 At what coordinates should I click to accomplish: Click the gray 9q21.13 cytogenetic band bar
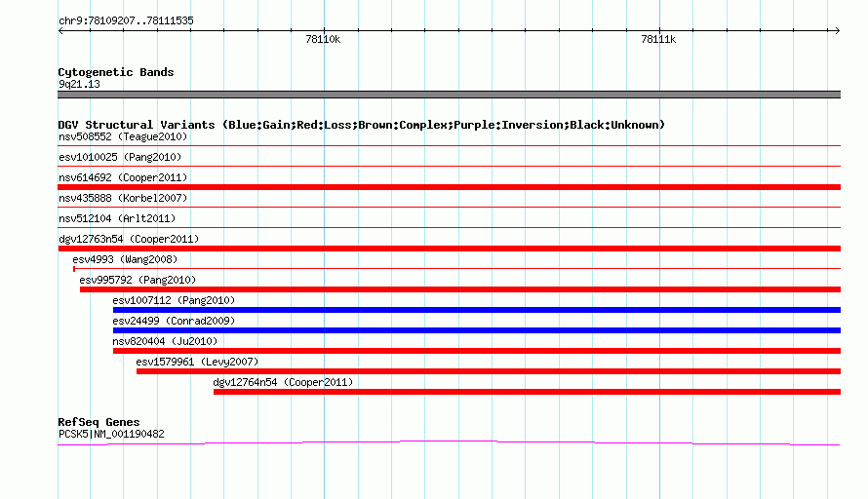[x=449, y=95]
